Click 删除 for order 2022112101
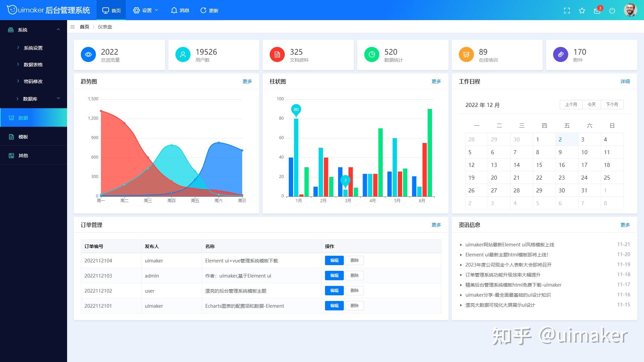The height and width of the screenshot is (362, 644). point(355,306)
